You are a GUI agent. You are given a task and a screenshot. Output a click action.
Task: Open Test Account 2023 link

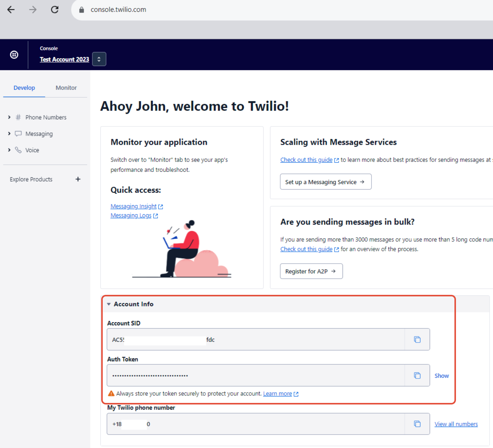65,60
